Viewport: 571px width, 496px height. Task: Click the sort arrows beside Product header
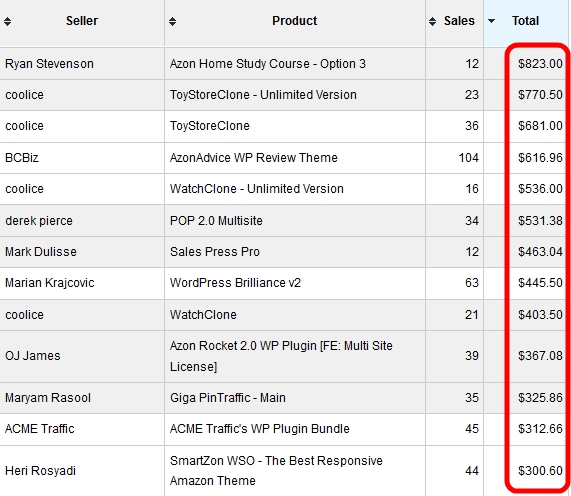(173, 21)
